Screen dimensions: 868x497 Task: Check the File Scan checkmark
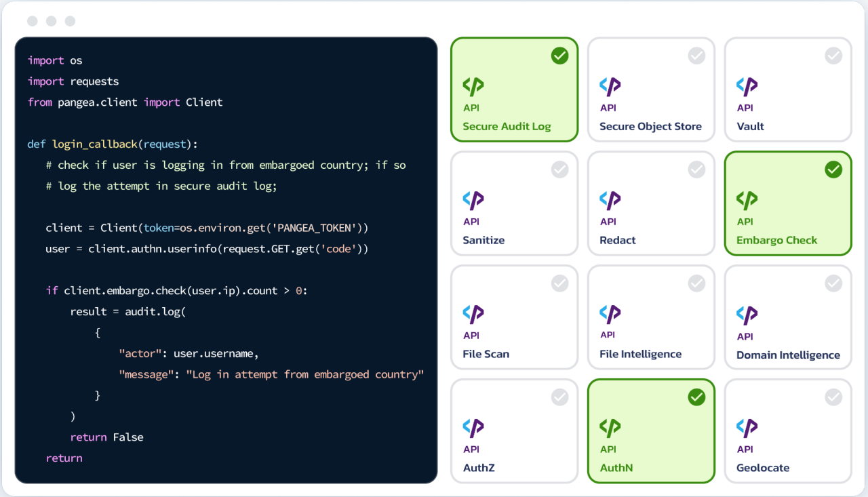559,283
